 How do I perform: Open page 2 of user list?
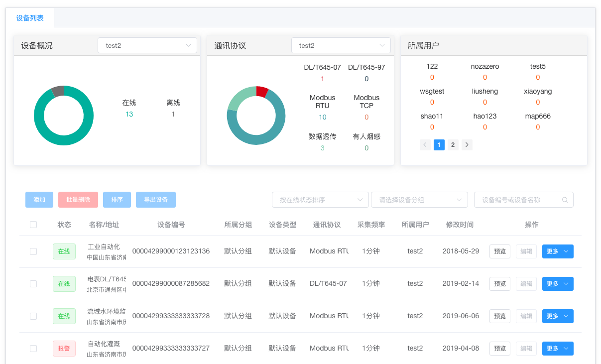[453, 145]
